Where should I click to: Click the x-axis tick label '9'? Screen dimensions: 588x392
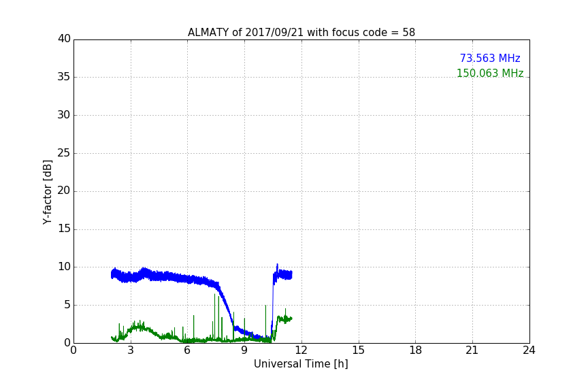coord(244,350)
